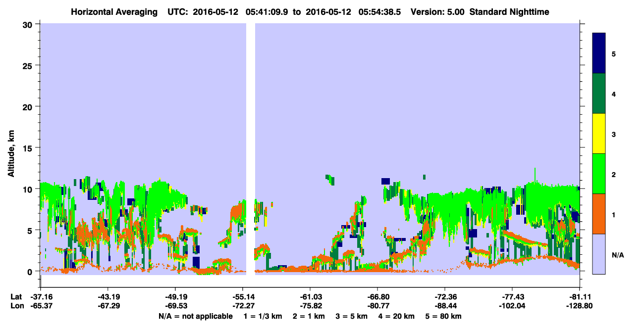Viewport: 644px width, 330px height.
Task: Click the y-axis tick label 25
Action: coord(29,65)
